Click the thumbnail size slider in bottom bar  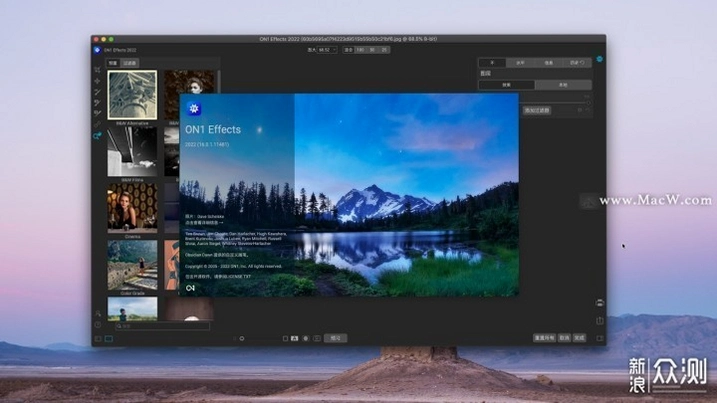pyautogui.click(x=242, y=339)
